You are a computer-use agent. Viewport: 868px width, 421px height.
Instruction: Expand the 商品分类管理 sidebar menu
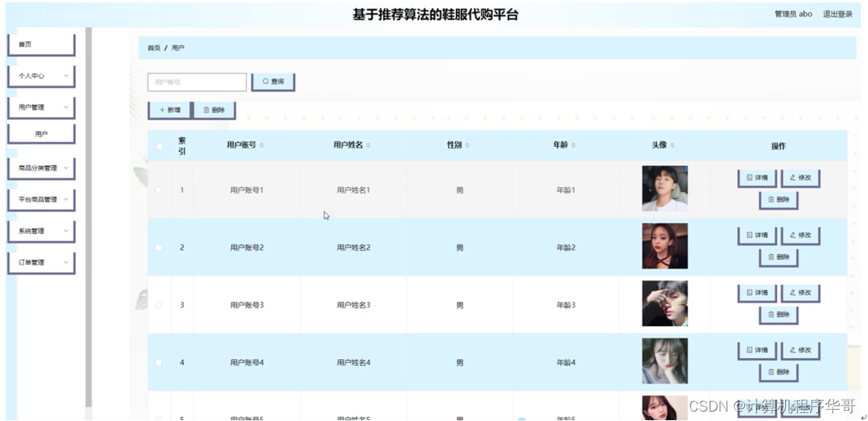tap(41, 168)
